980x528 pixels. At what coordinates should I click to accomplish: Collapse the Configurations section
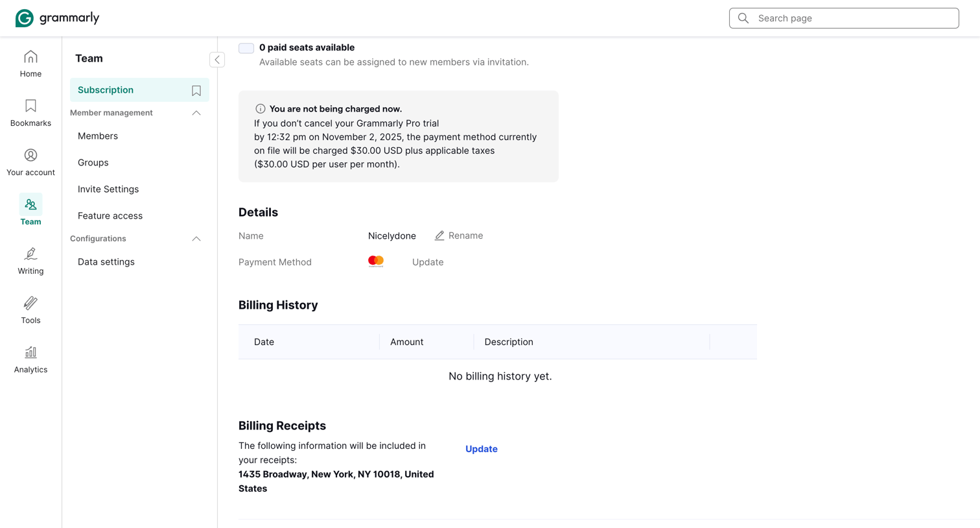click(196, 239)
